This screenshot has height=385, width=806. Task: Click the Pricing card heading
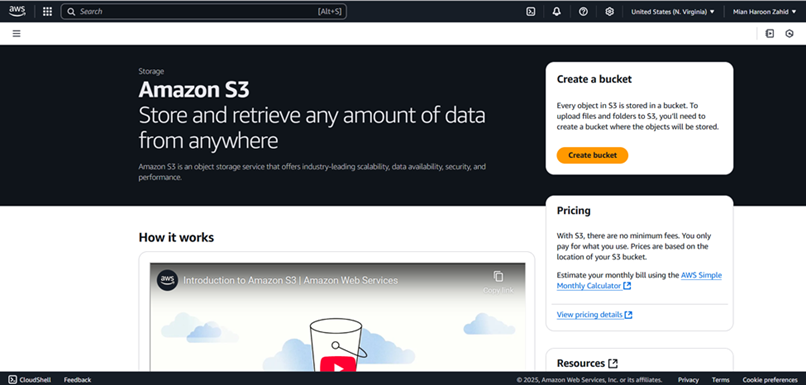(x=574, y=211)
